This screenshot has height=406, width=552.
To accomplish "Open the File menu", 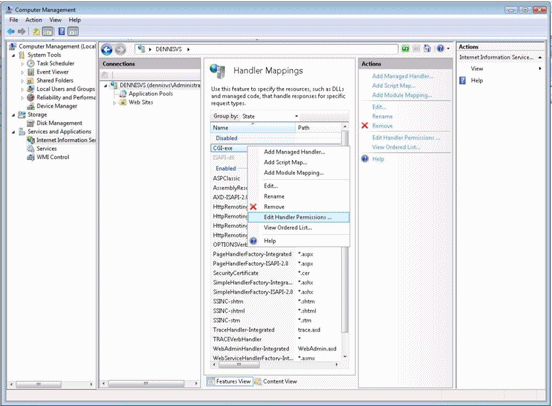I will click(14, 20).
